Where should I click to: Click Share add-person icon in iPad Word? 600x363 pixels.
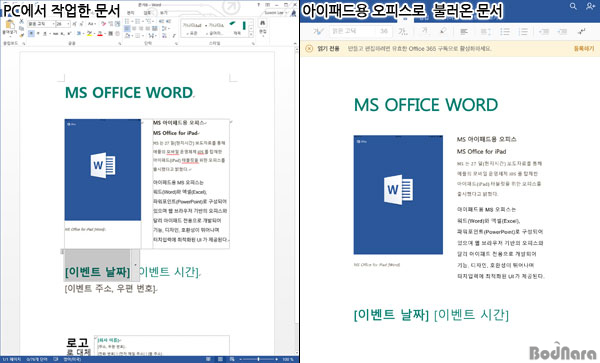click(x=590, y=6)
